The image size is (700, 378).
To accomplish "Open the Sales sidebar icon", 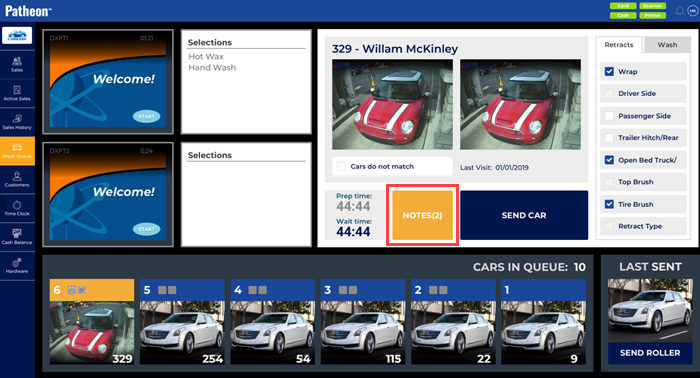I will (17, 65).
